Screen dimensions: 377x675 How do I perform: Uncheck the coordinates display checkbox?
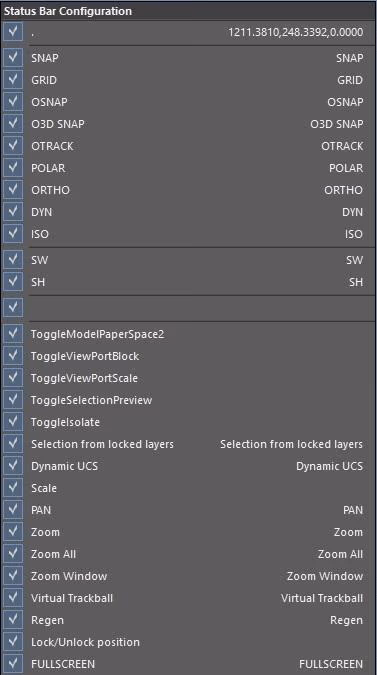[12, 31]
